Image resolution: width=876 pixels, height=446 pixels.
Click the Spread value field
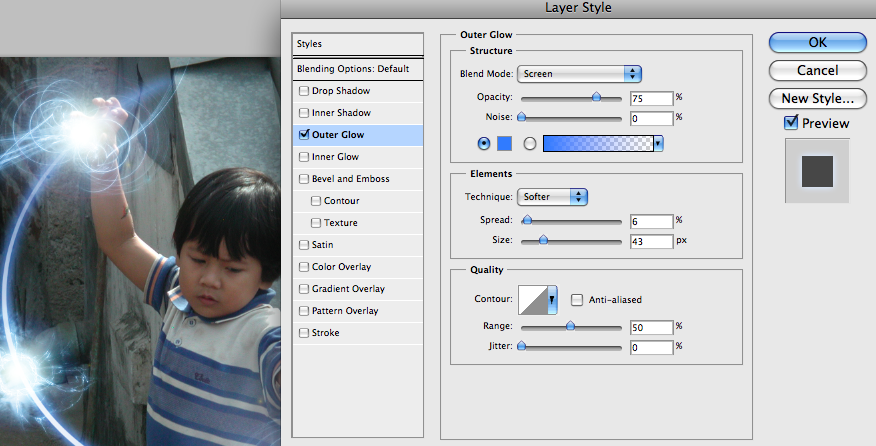(x=651, y=221)
